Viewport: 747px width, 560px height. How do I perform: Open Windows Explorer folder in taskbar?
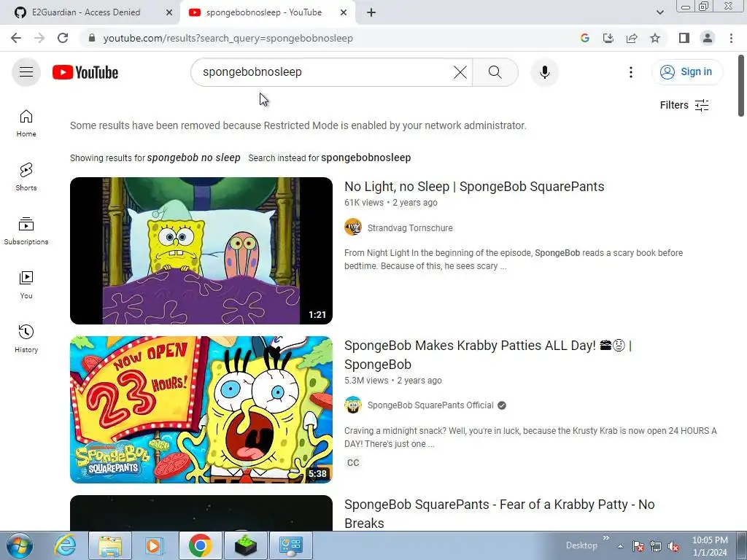point(110,545)
